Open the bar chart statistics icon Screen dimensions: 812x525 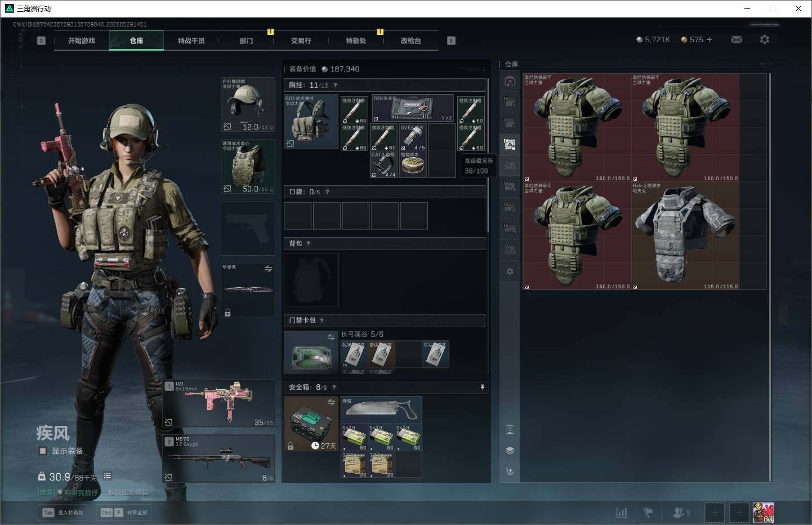coord(622,513)
